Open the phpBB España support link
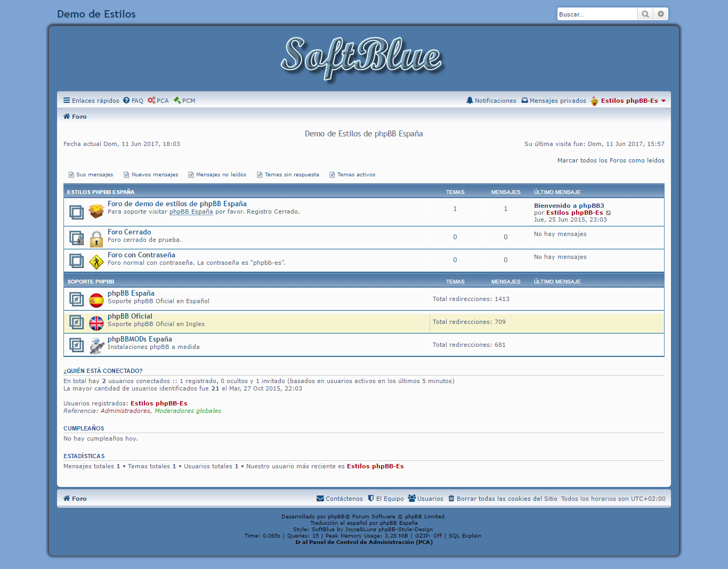728x569 pixels. [191, 212]
